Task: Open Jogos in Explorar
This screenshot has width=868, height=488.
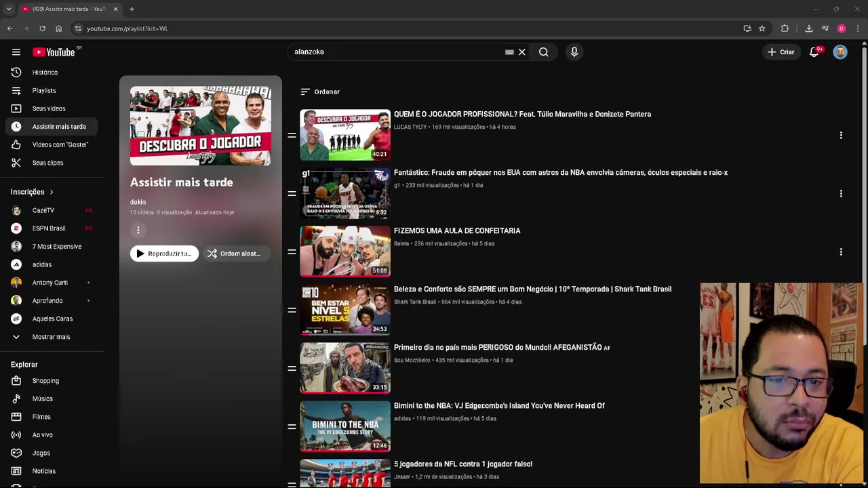Action: tap(52, 453)
